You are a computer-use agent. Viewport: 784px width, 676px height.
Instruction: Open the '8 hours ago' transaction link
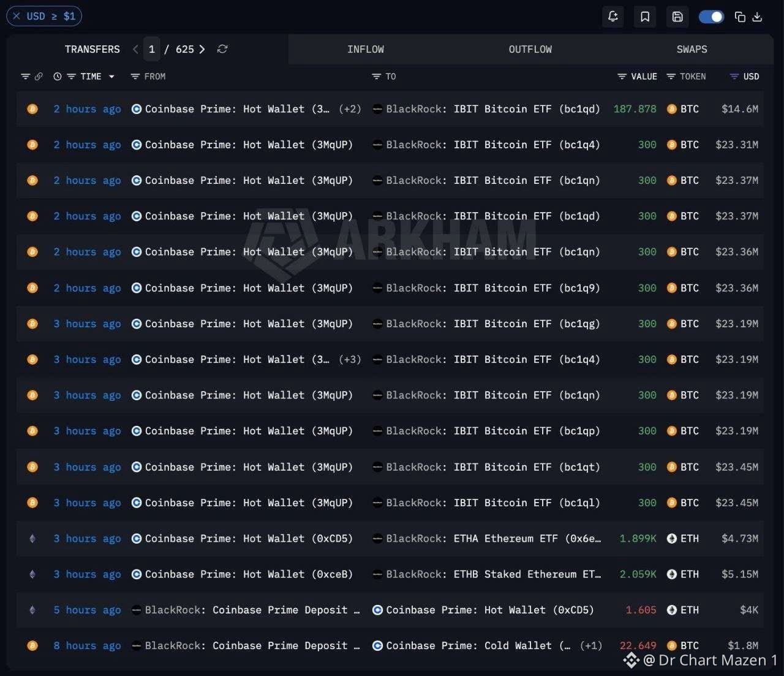87,645
